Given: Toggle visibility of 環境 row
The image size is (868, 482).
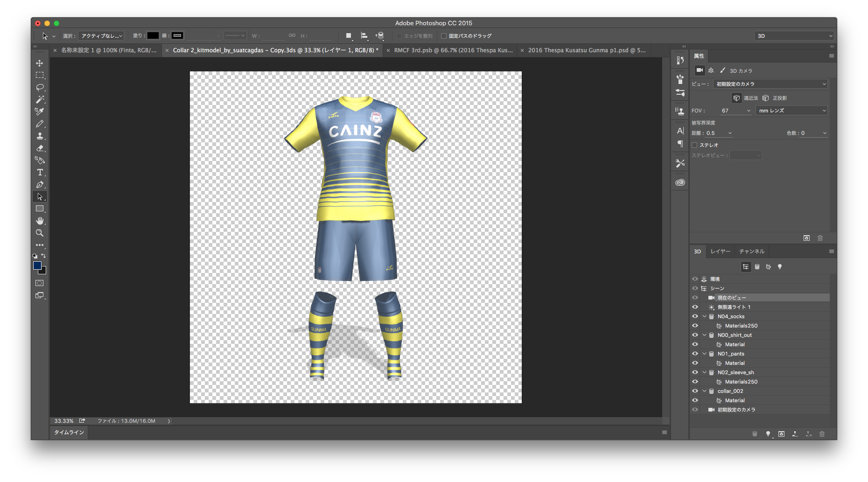Looking at the screenshot, I should click(695, 279).
